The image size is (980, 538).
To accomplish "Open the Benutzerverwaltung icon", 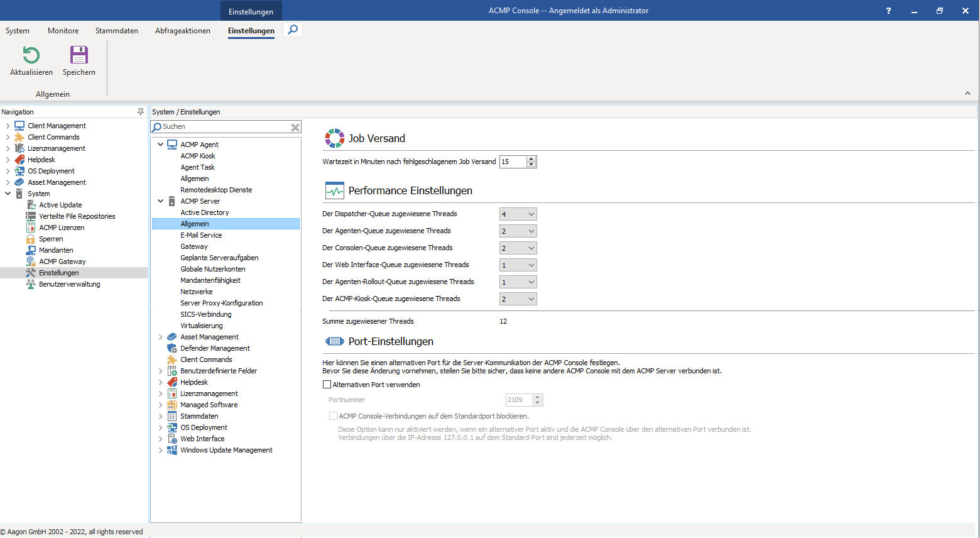I will (31, 284).
